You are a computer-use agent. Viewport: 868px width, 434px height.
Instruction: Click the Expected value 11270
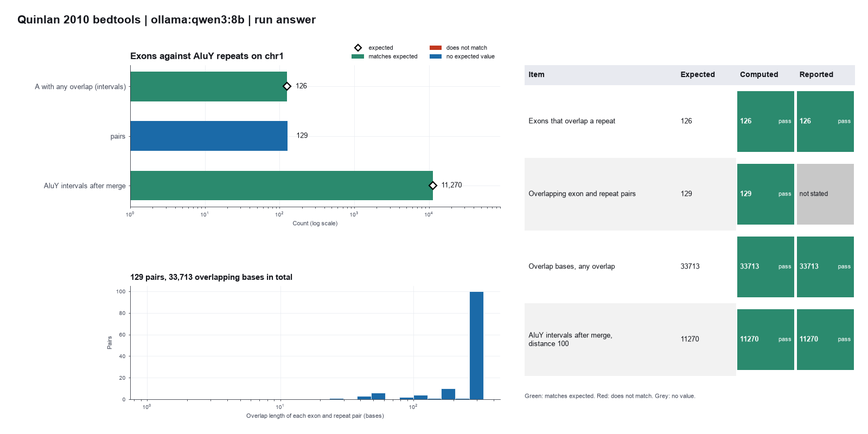pyautogui.click(x=690, y=339)
